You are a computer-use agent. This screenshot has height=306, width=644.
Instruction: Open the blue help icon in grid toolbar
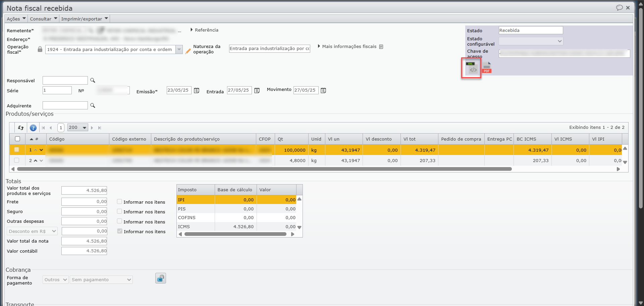(x=33, y=128)
